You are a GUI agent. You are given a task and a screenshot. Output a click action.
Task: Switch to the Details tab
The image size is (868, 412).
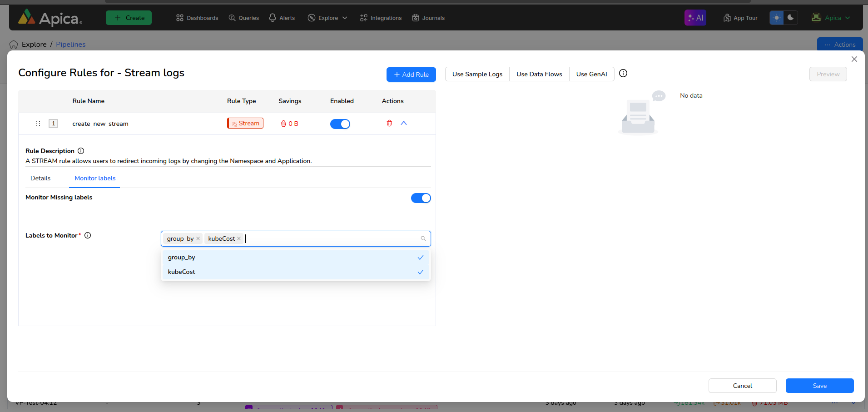point(40,178)
